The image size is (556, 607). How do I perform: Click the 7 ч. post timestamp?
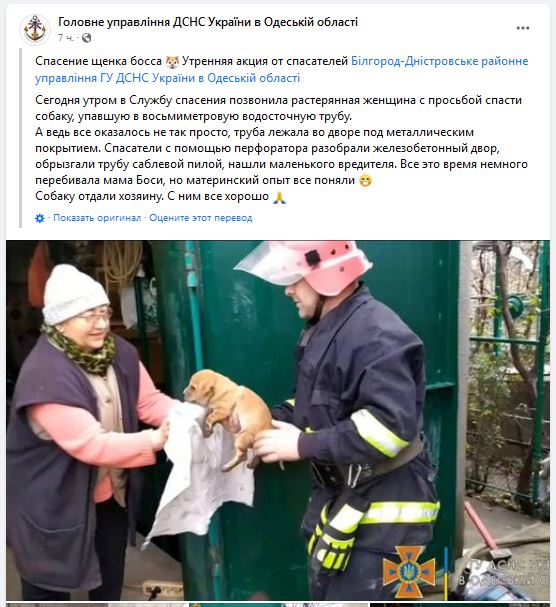[x=65, y=38]
